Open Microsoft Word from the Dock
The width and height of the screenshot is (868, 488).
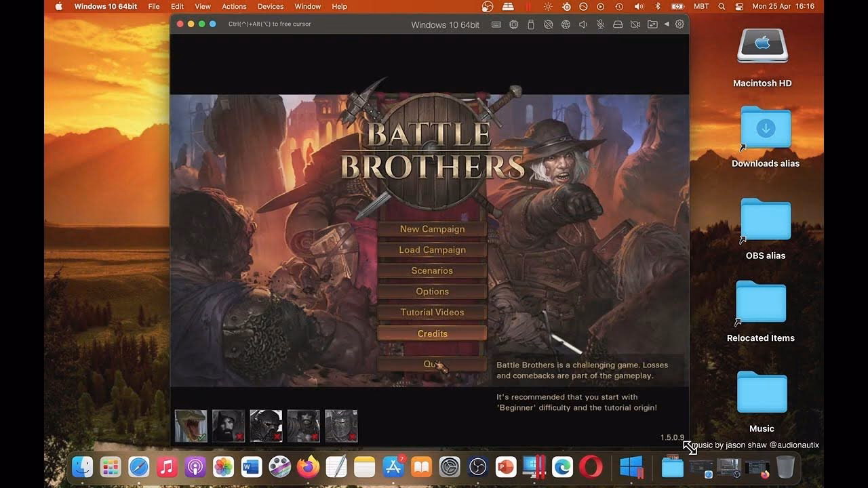(x=252, y=466)
